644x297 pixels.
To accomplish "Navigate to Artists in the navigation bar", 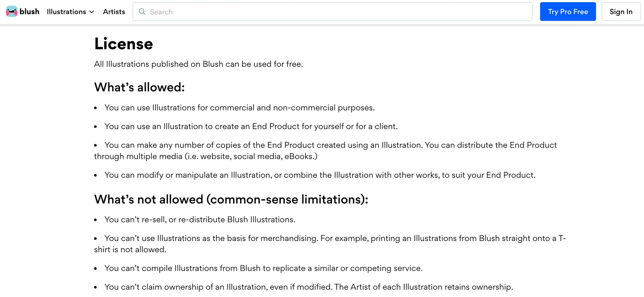I will pyautogui.click(x=114, y=11).
